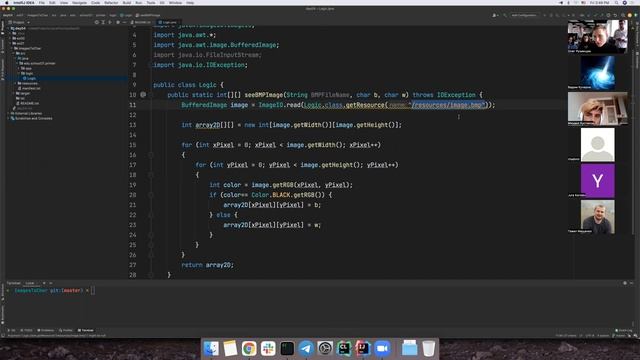The image size is (640, 360).
Task: Open the Navigate menu
Action: tap(79, 2)
